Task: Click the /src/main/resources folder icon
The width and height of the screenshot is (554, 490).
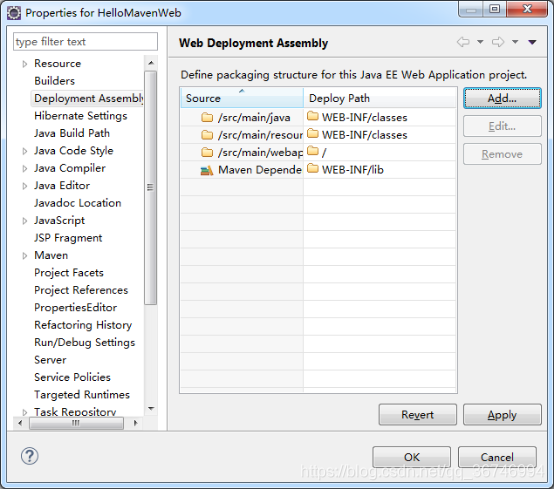Action: pyautogui.click(x=207, y=135)
